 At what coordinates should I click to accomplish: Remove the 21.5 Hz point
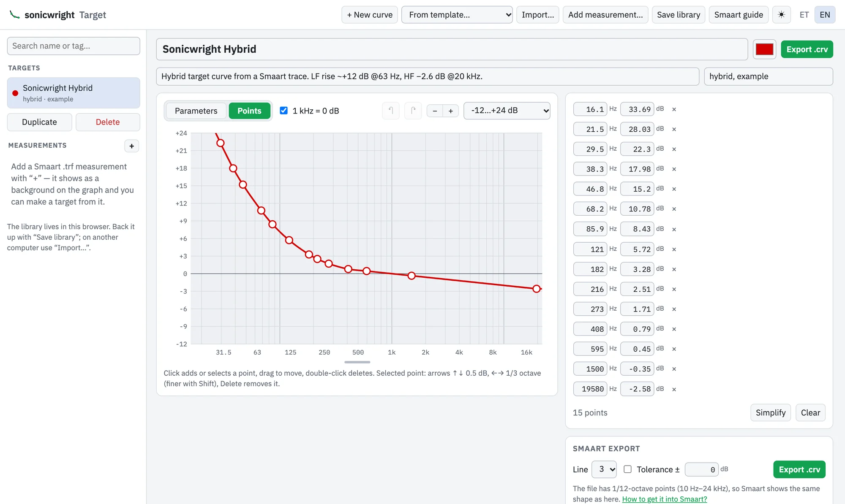coord(674,129)
